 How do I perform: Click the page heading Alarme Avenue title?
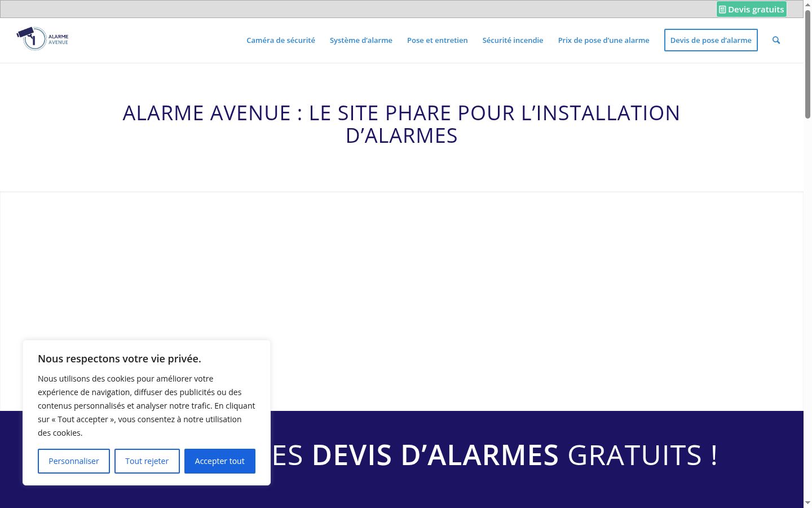401,124
